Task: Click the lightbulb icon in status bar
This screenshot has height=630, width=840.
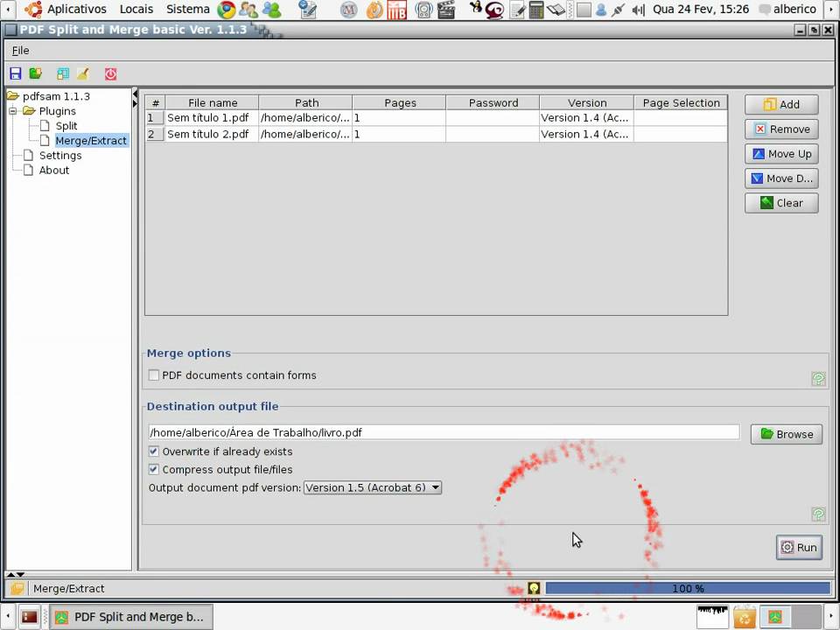Action: tap(534, 588)
